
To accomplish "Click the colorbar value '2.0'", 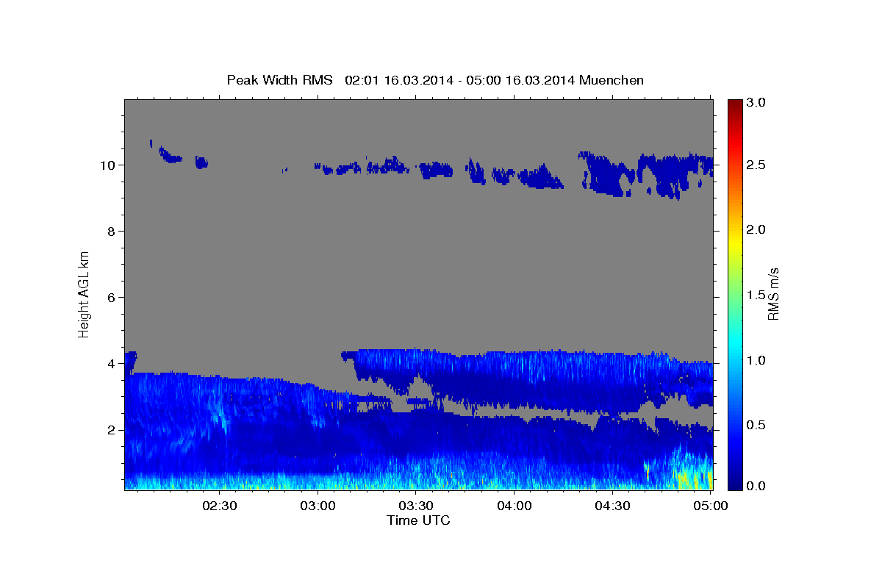I will pos(757,229).
